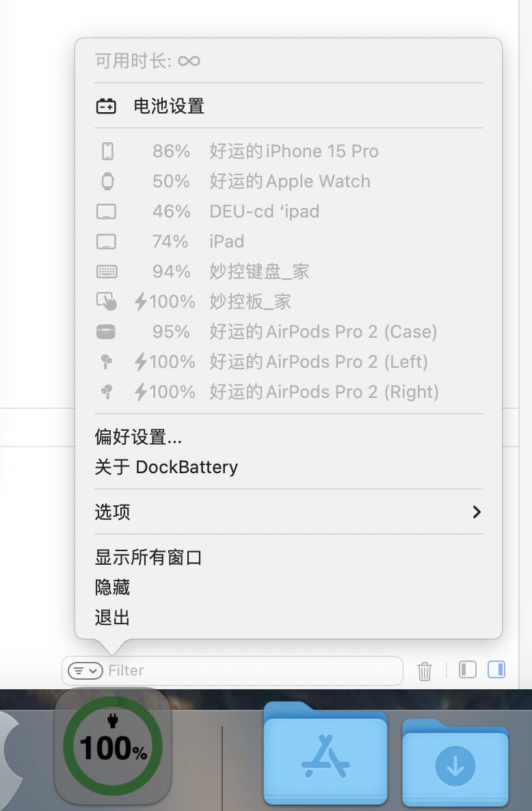
Task: Open the filter options dropdown
Action: point(85,671)
